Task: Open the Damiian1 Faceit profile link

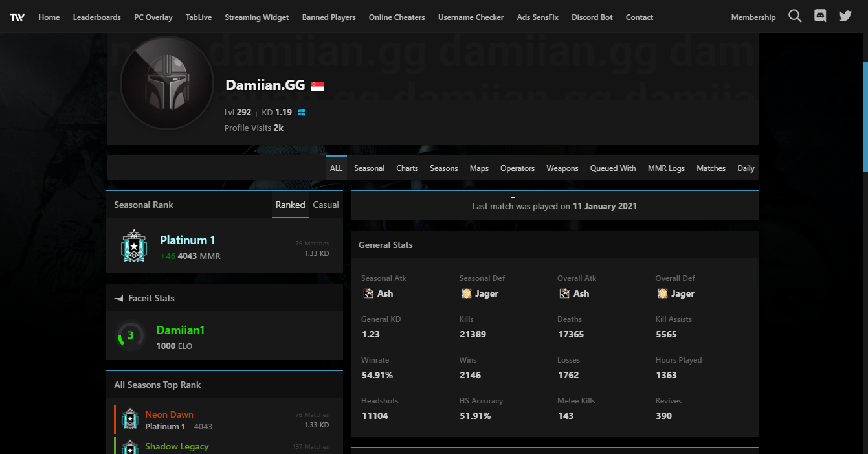Action: point(180,330)
